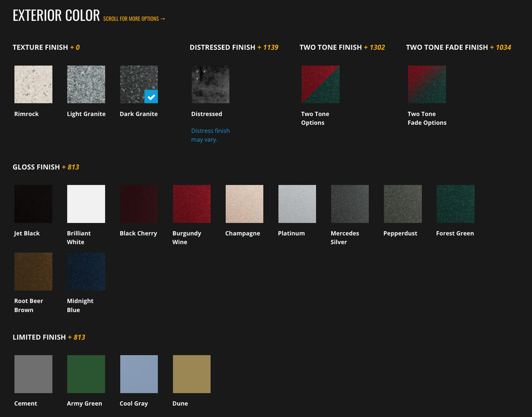The image size is (532, 417).
Task: Choose the Platinum gloss swatch
Action: point(297,204)
